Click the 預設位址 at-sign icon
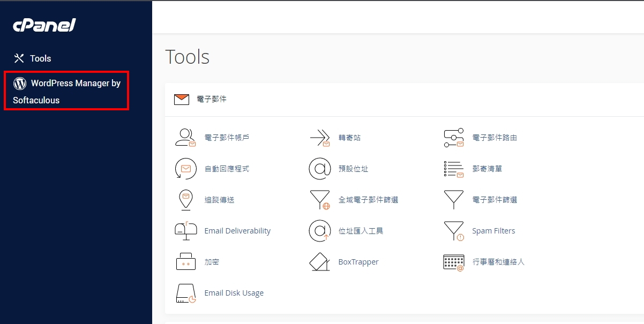The width and height of the screenshot is (644, 324). click(x=320, y=169)
